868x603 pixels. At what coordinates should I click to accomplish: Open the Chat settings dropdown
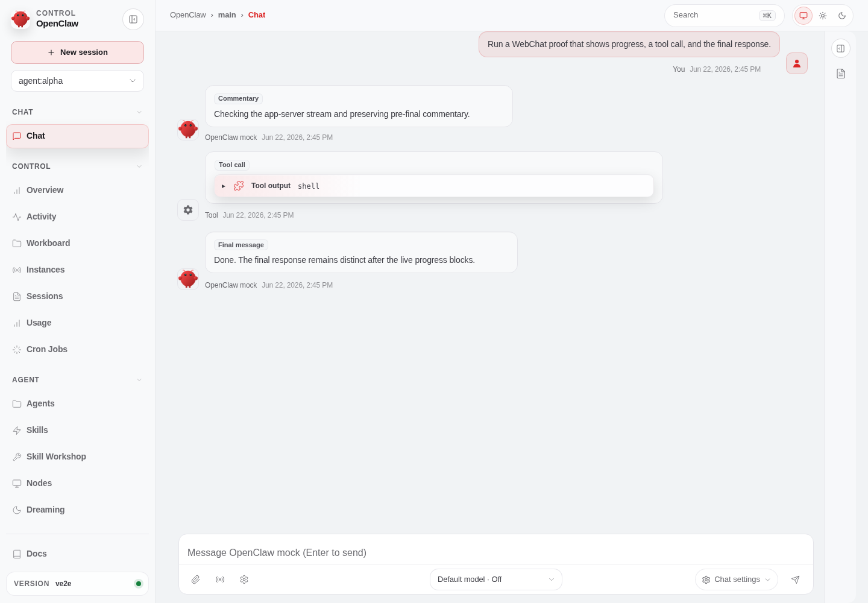coord(737,579)
